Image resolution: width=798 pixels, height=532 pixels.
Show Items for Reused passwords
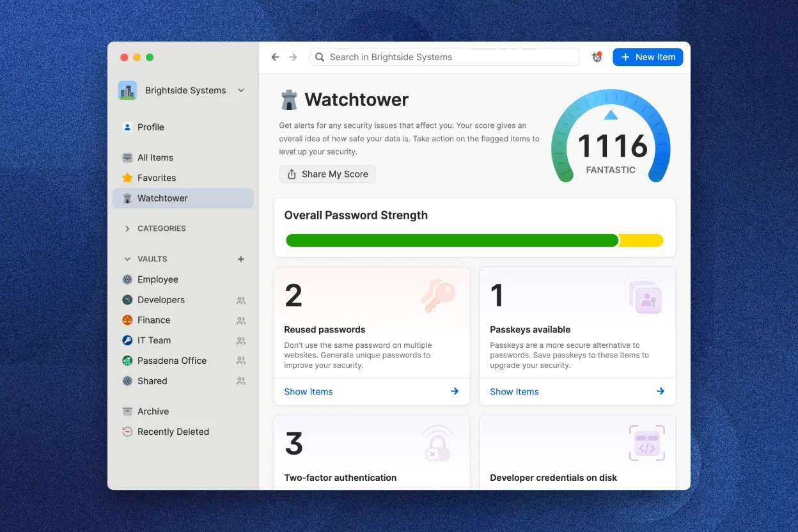[x=308, y=391]
